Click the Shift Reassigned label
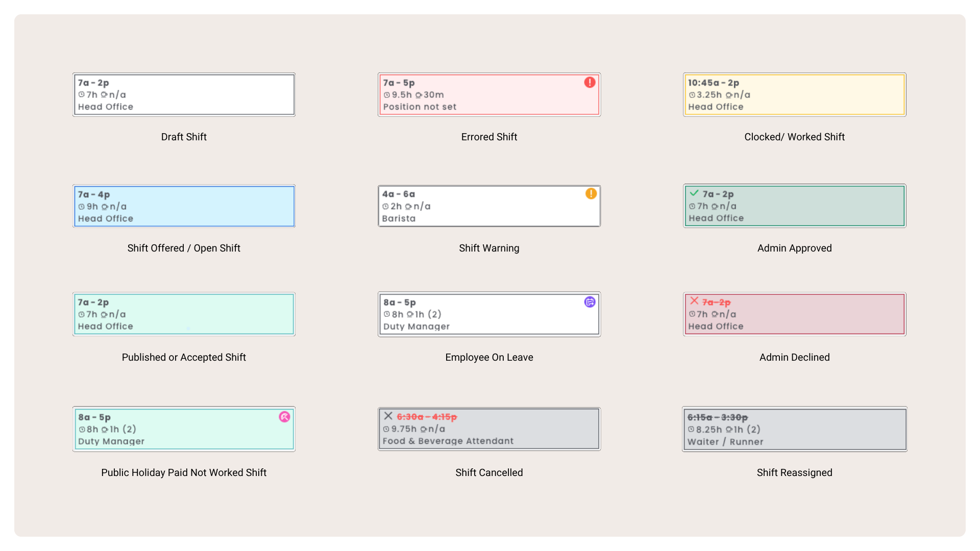The height and width of the screenshot is (551, 980). (794, 472)
